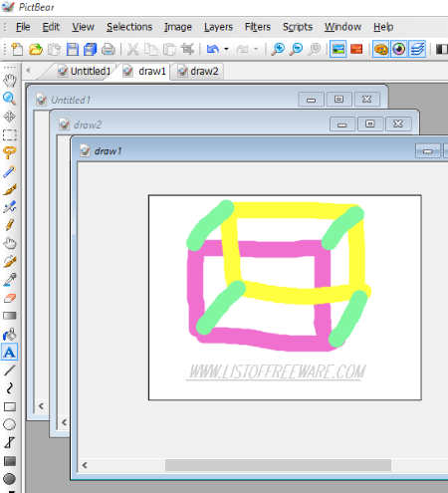Screen dimensions: 448x493
Task: Select the Pencil tool
Action: pos(9,225)
